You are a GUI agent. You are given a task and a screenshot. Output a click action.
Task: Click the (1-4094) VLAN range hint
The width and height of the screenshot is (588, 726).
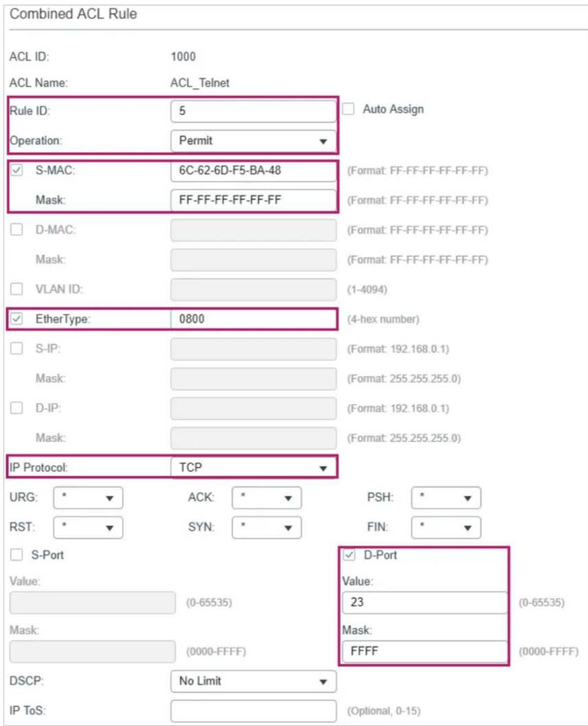pos(367,290)
